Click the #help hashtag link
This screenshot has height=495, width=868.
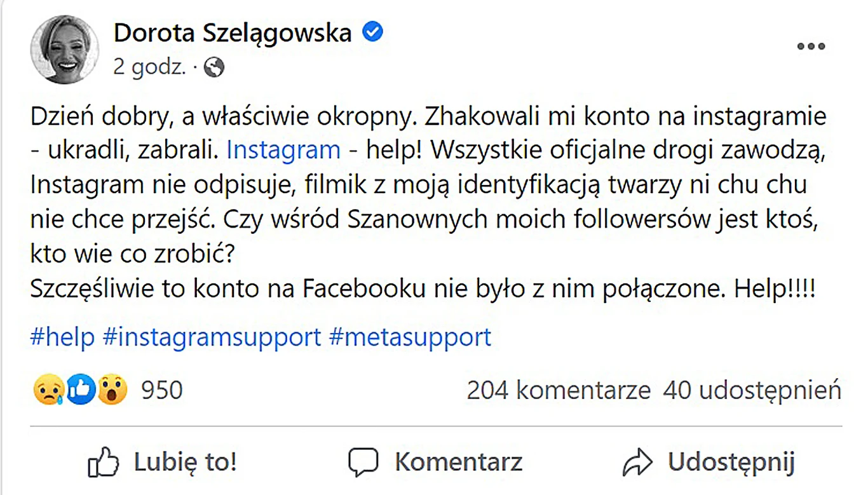point(62,337)
